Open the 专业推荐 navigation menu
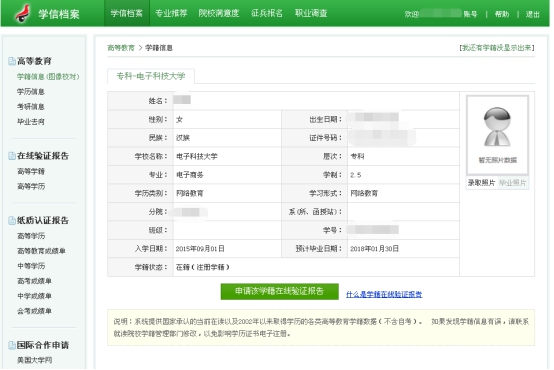554x370 pixels. [171, 13]
